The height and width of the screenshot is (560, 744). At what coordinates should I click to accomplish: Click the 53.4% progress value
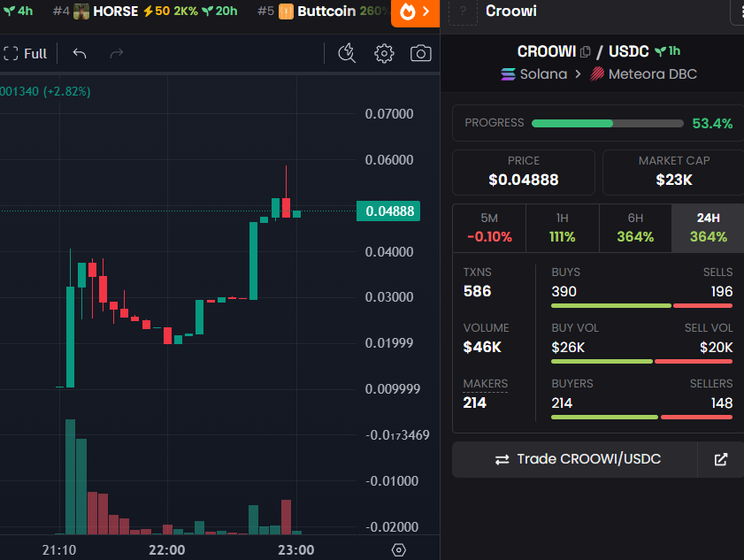(712, 123)
